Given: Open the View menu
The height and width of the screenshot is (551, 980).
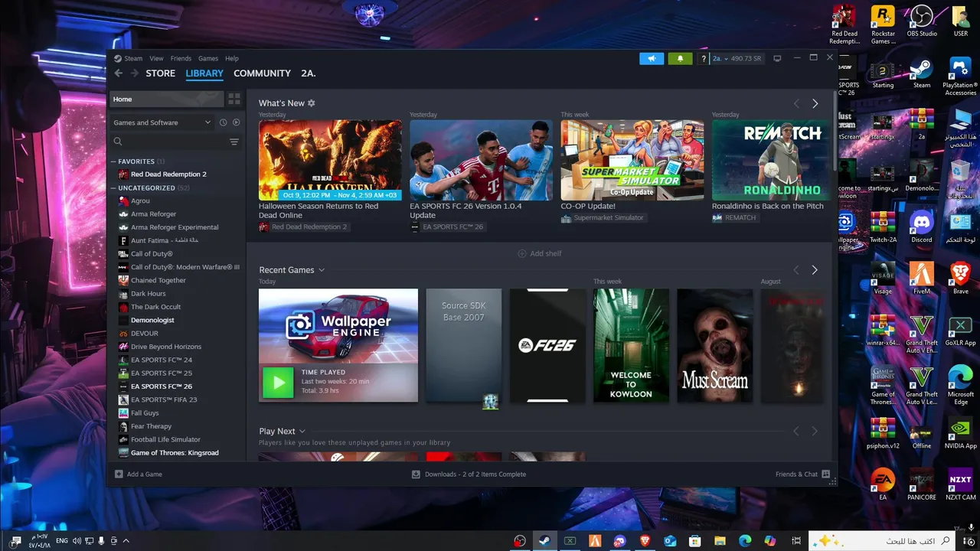Looking at the screenshot, I should click(156, 58).
